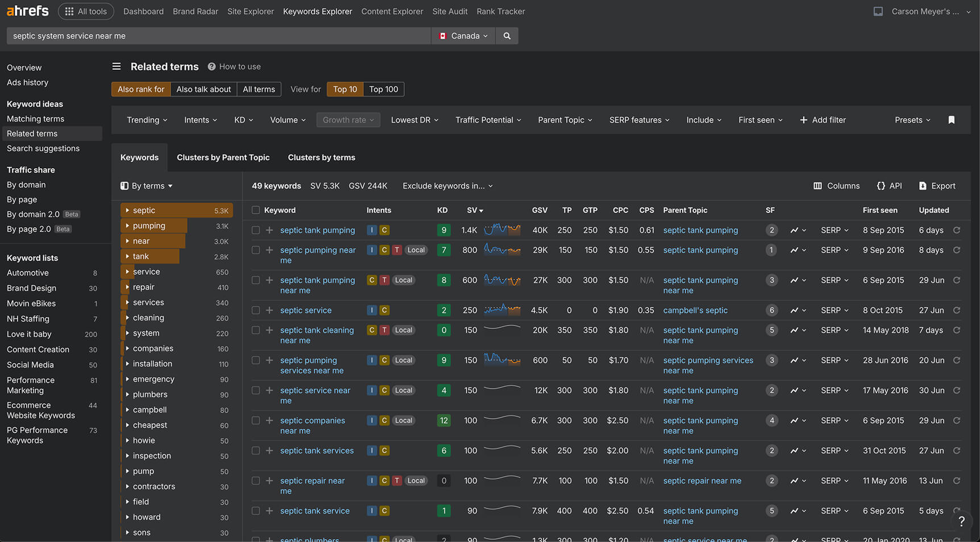Open trend chart for septic tank pumping

tap(798, 230)
